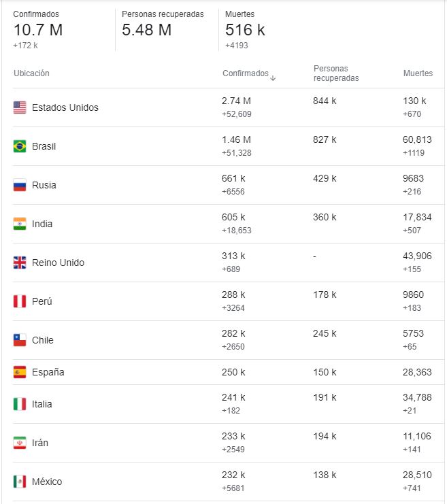The height and width of the screenshot is (504, 447).
Task: Click the Italy flag icon
Action: pyautogui.click(x=20, y=404)
